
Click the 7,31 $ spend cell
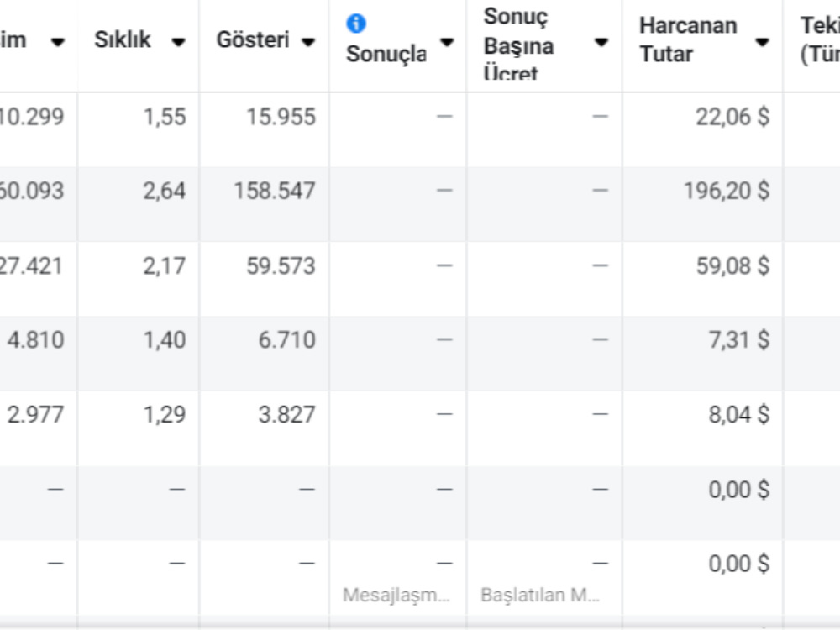[x=738, y=340]
